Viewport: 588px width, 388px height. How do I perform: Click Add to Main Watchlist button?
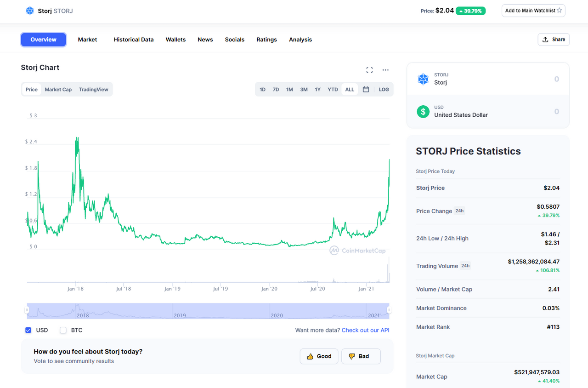pyautogui.click(x=533, y=11)
